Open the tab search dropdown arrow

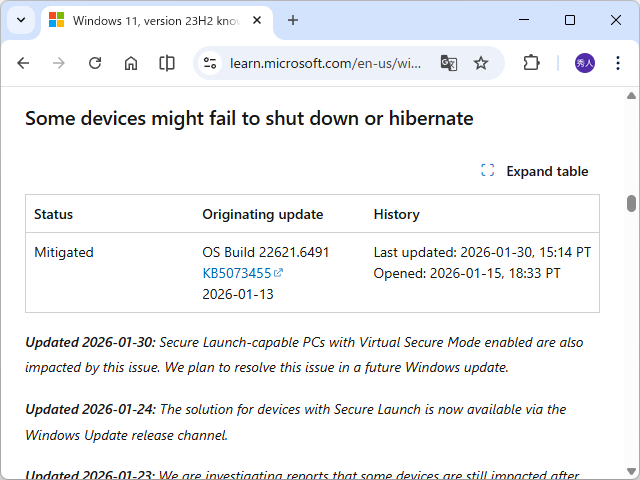[21, 20]
